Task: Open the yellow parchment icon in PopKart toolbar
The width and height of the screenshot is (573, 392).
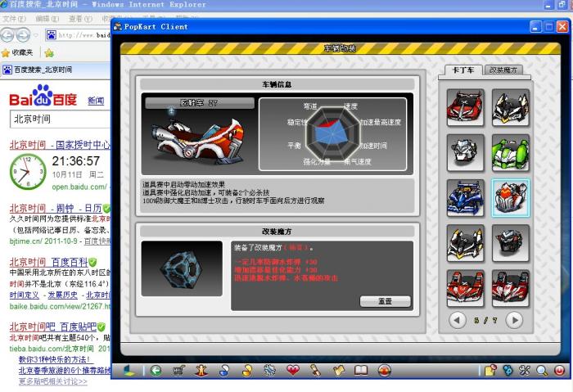Action: click(x=339, y=371)
